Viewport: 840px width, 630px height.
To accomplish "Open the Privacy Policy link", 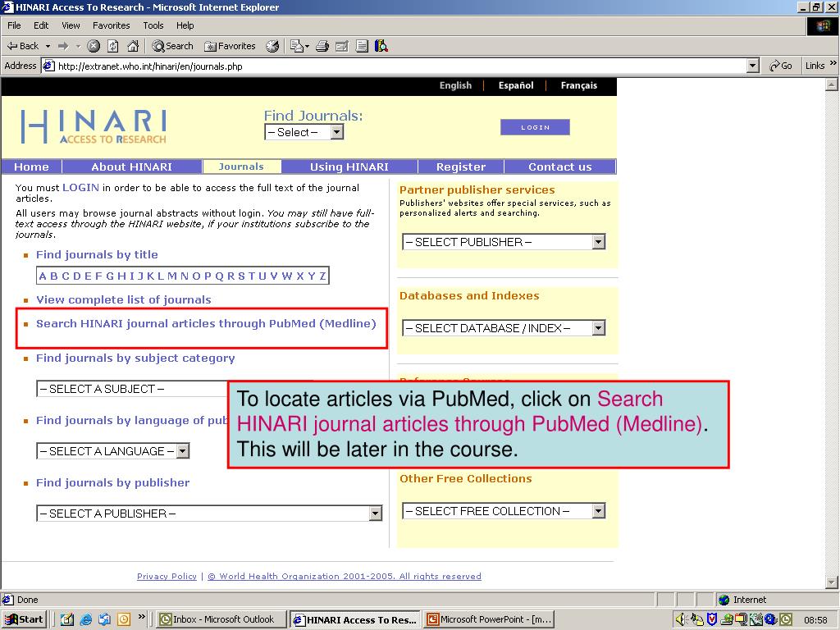I will 167,577.
